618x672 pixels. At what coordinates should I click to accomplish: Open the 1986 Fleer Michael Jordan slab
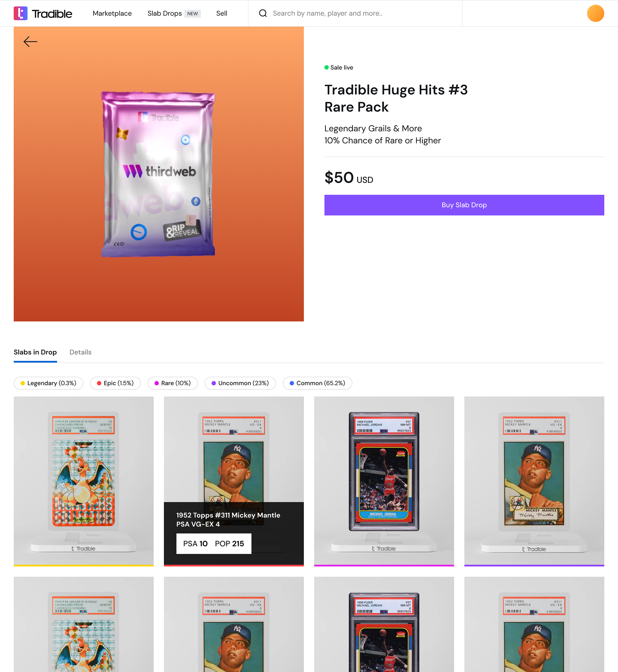pyautogui.click(x=384, y=481)
